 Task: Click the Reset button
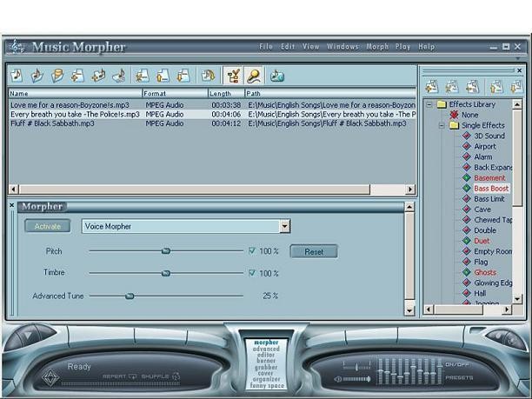click(x=314, y=251)
